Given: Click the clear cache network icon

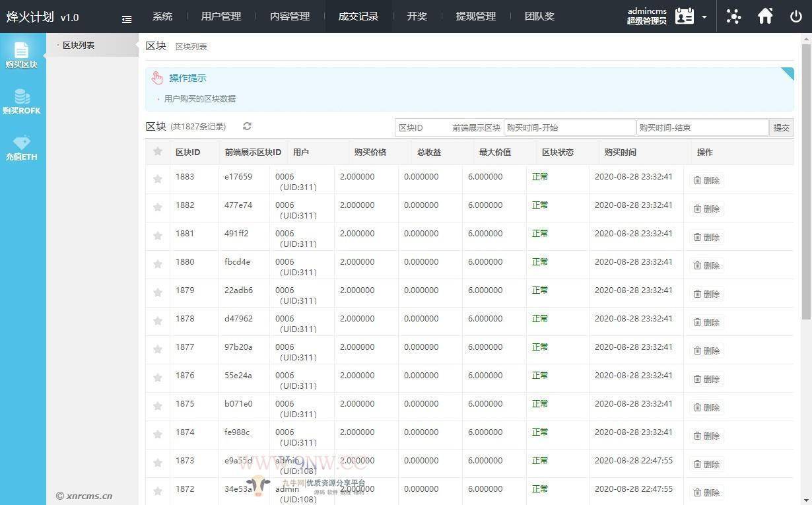Looking at the screenshot, I should [733, 16].
